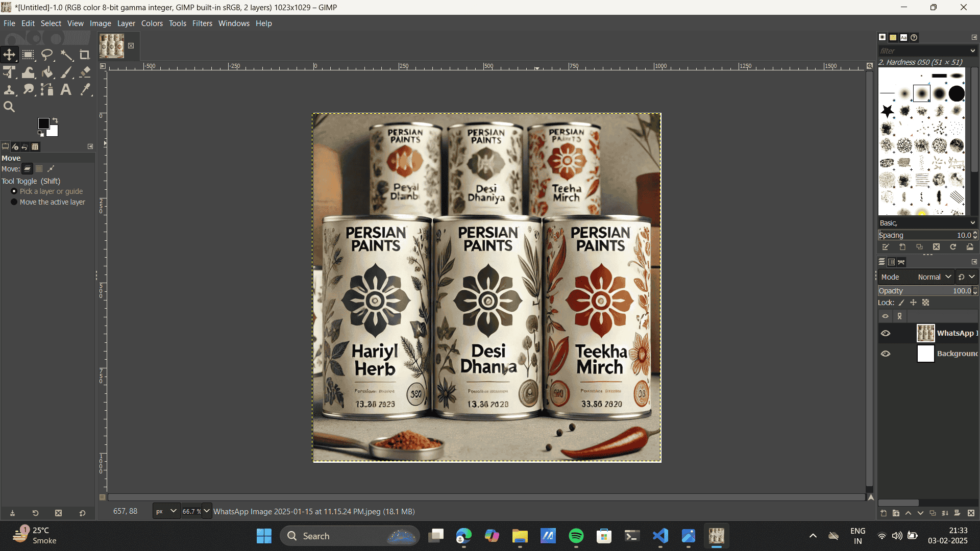This screenshot has width=980, height=551.
Task: Hide the Background layer via eye icon
Action: click(886, 354)
